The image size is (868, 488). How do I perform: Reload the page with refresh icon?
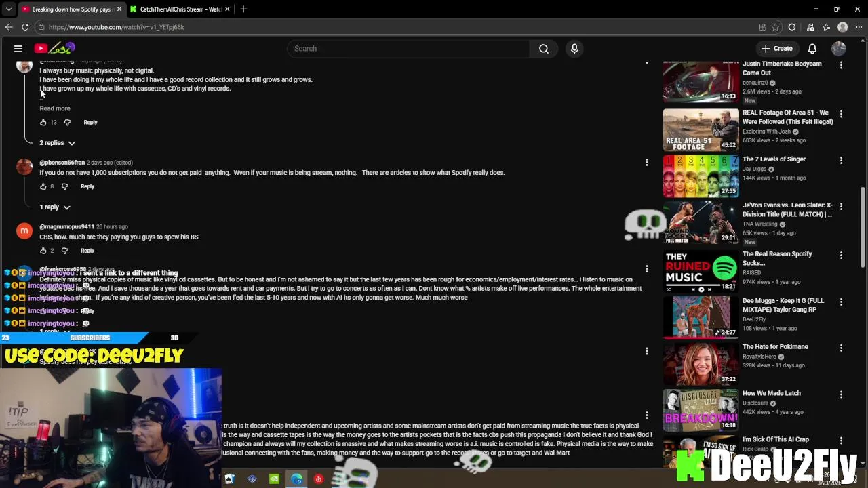pyautogui.click(x=25, y=27)
